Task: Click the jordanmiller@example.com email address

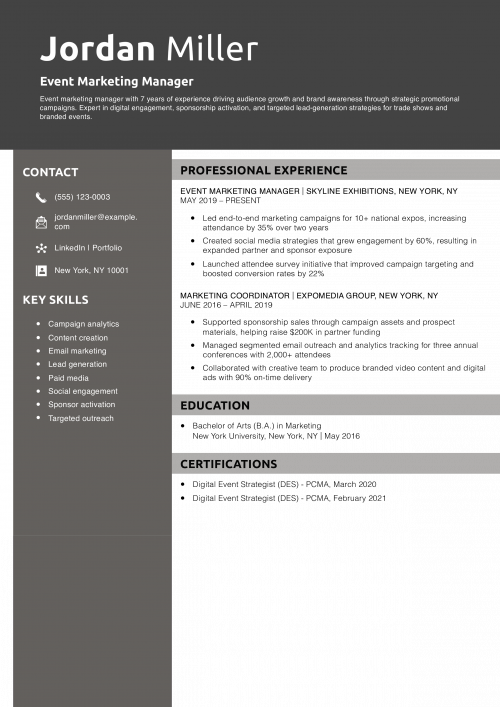Action: (96, 222)
